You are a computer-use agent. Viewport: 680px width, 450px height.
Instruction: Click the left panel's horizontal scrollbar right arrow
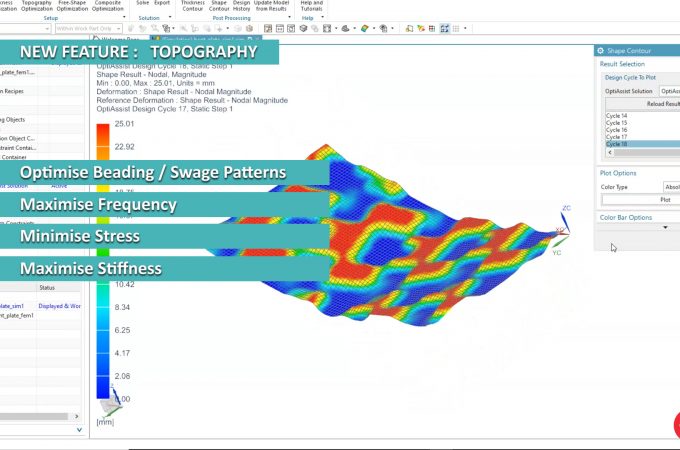[76, 416]
